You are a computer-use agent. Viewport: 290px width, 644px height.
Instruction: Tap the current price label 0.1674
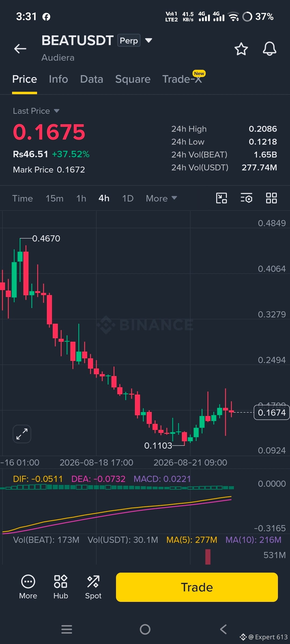coord(271,412)
